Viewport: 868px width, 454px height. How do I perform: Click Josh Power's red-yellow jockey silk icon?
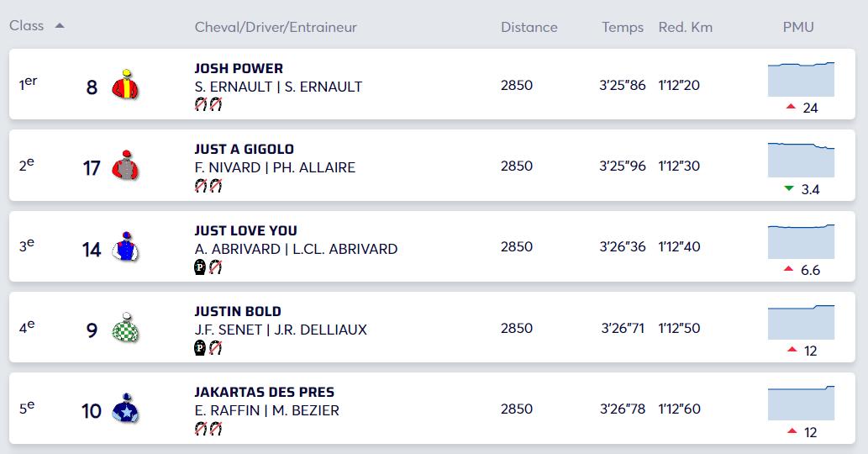(125, 85)
